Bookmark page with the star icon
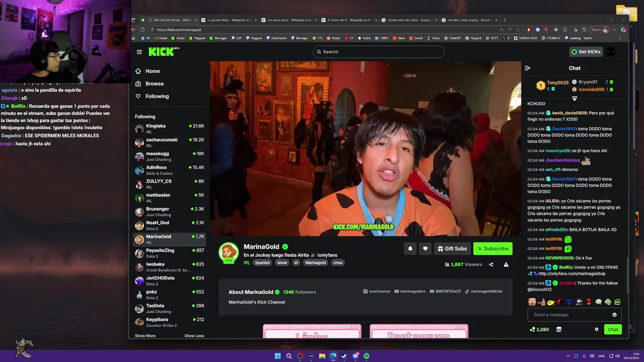The image size is (644, 362). 518,30
